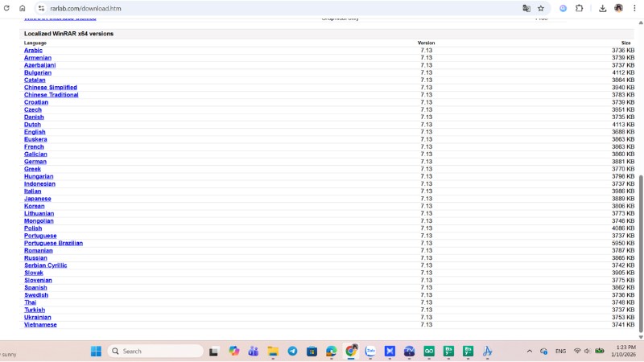The image size is (644, 362).
Task: Open Microsoft Edge from the taskbar
Action: click(332, 352)
